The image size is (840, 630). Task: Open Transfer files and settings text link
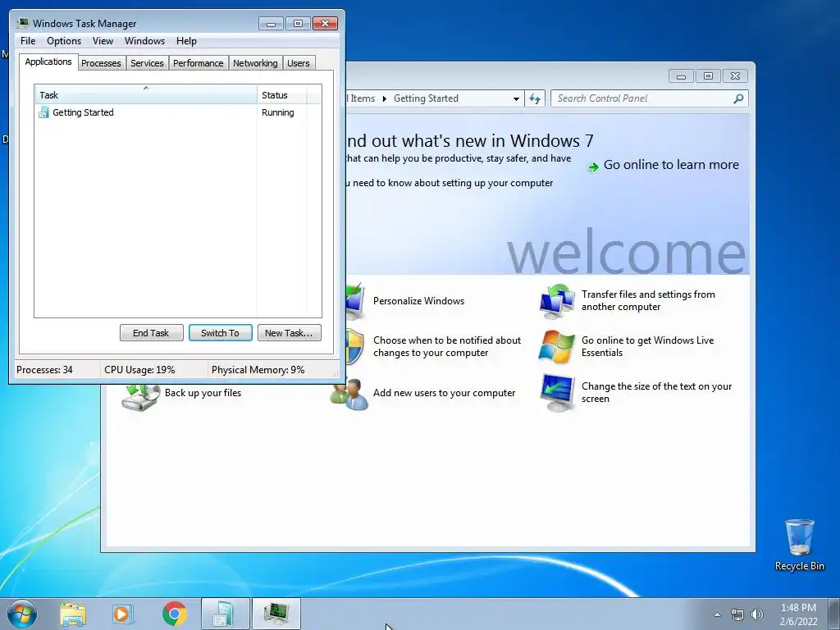[648, 300]
